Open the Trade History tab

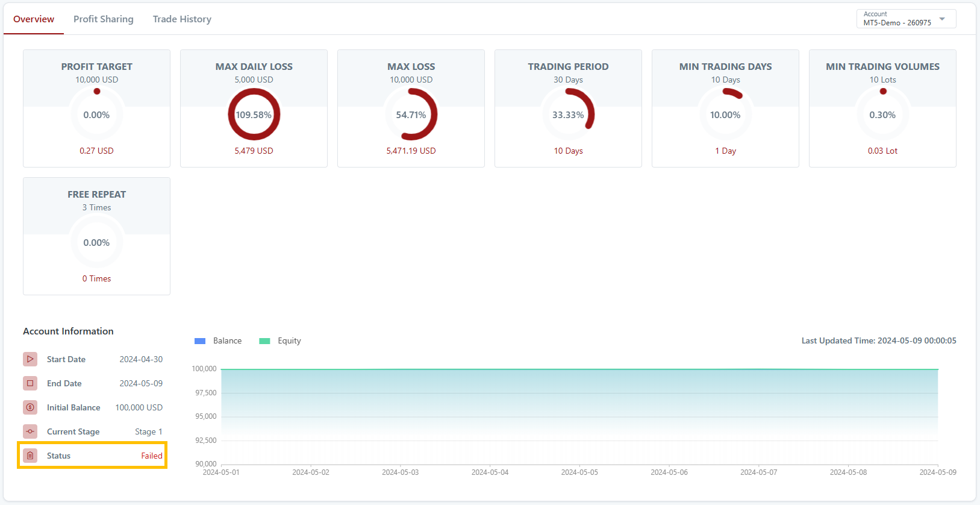182,19
